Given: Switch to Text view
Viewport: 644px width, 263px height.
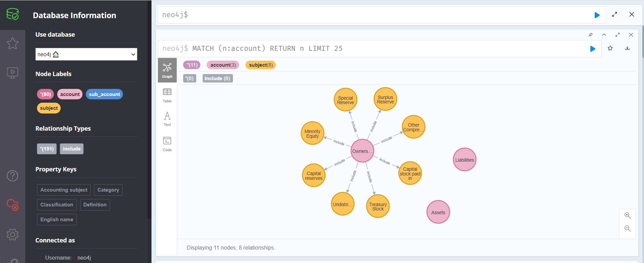Looking at the screenshot, I should [x=167, y=119].
